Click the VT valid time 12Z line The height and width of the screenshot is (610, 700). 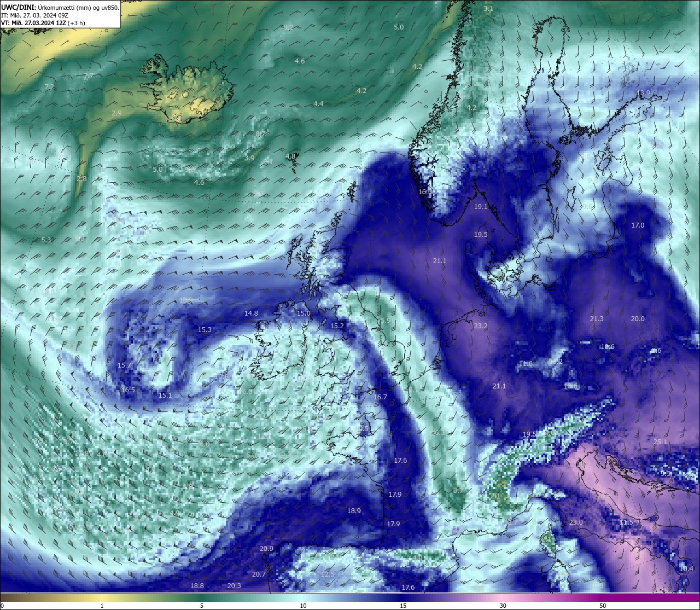(x=43, y=23)
